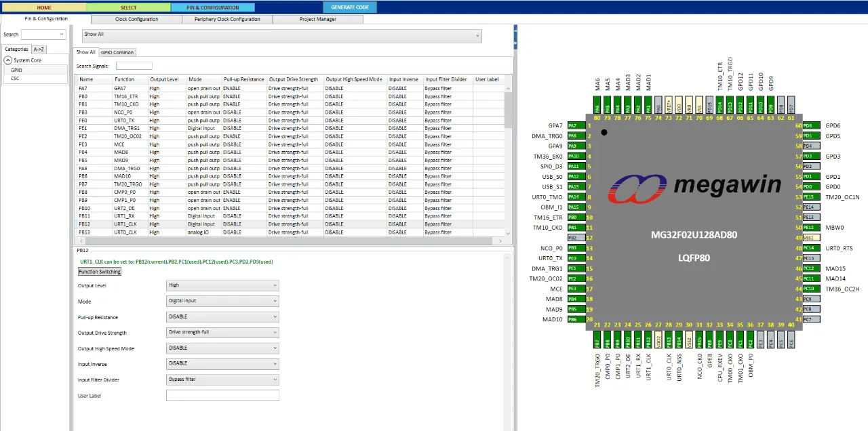The image size is (868, 431).
Task: Select the unassigned PC7 pin on the chip
Action: click(x=812, y=319)
